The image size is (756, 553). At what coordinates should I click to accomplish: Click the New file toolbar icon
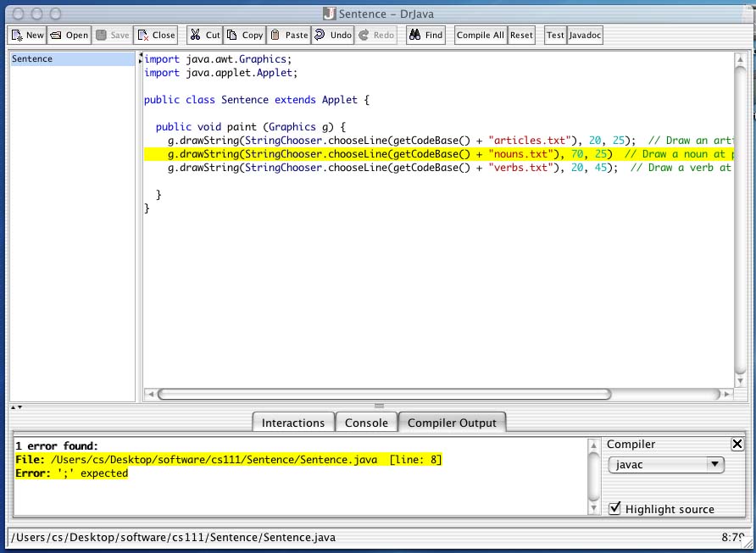pos(26,36)
